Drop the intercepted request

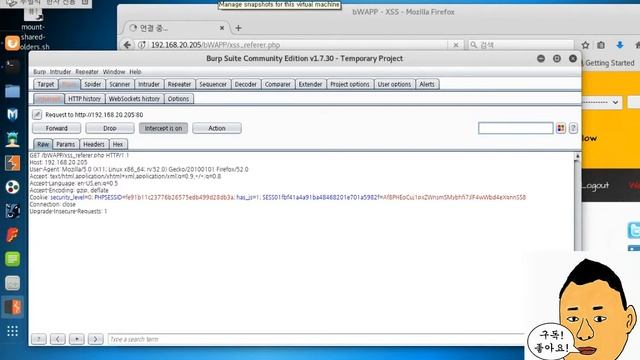(110, 128)
